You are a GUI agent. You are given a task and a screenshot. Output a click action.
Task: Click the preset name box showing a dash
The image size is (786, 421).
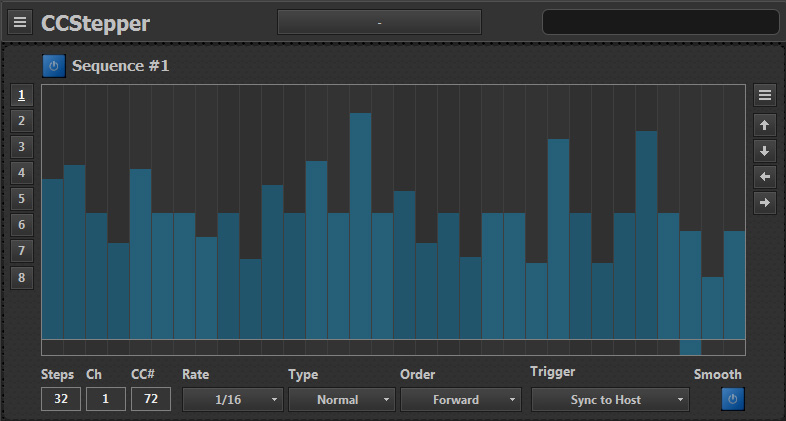coord(379,22)
